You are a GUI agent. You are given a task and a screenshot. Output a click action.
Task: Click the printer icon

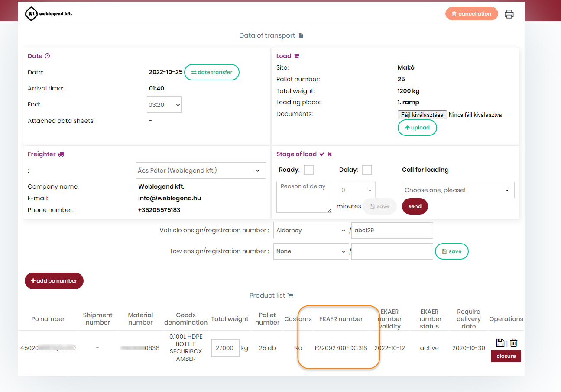[509, 14]
